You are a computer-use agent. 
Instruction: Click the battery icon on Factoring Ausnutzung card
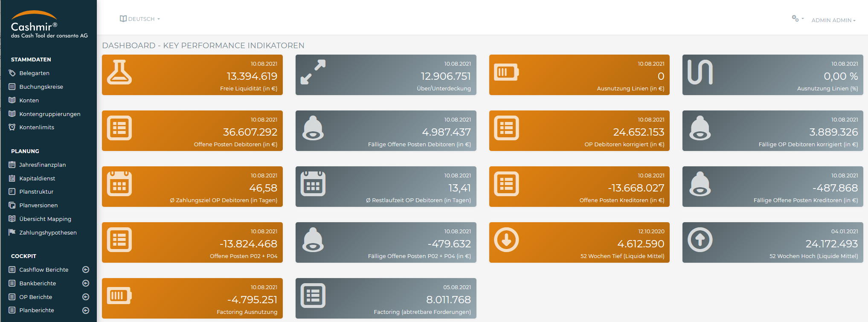[x=119, y=296]
